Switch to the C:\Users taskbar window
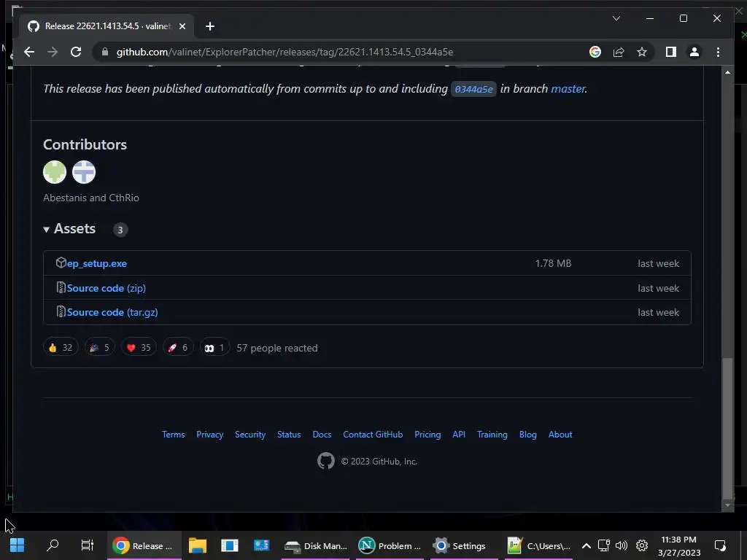747x560 pixels. click(x=539, y=545)
